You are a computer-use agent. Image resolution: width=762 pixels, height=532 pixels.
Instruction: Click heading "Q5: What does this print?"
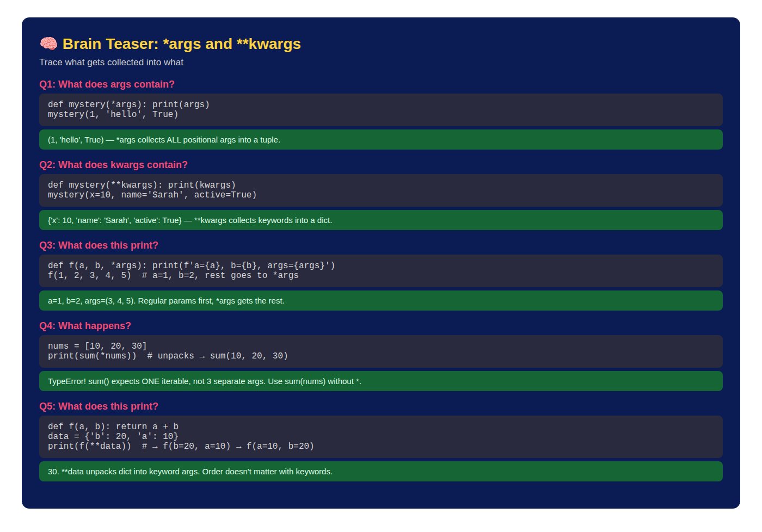click(x=99, y=406)
